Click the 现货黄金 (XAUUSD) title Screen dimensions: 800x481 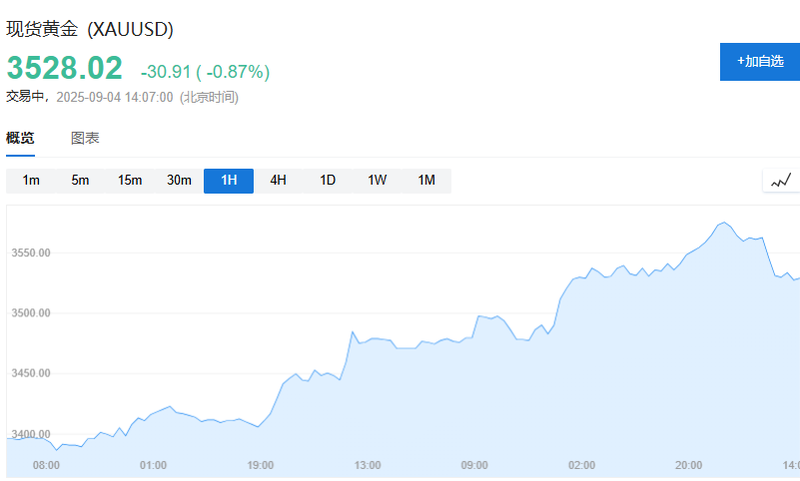click(90, 29)
